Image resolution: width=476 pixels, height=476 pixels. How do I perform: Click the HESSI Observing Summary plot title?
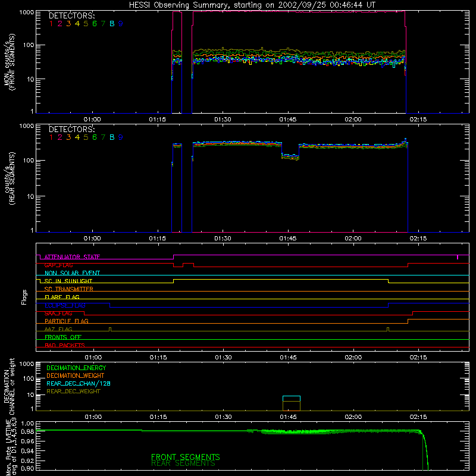(x=252, y=5)
